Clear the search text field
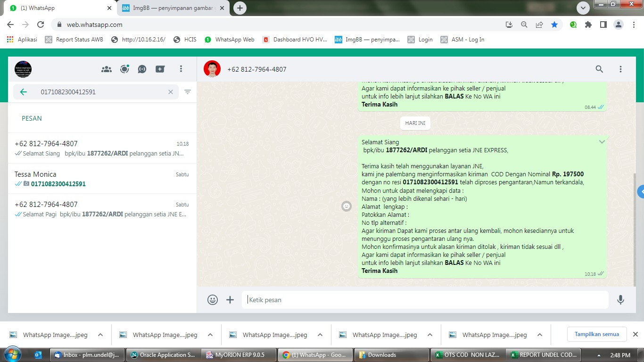The width and height of the screenshot is (644, 362). point(171,92)
